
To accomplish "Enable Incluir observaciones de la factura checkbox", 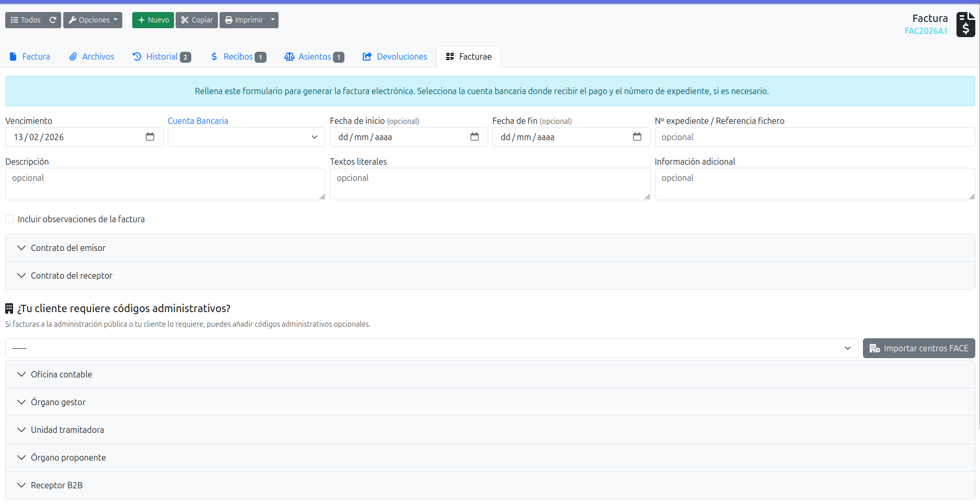I will (x=9, y=219).
